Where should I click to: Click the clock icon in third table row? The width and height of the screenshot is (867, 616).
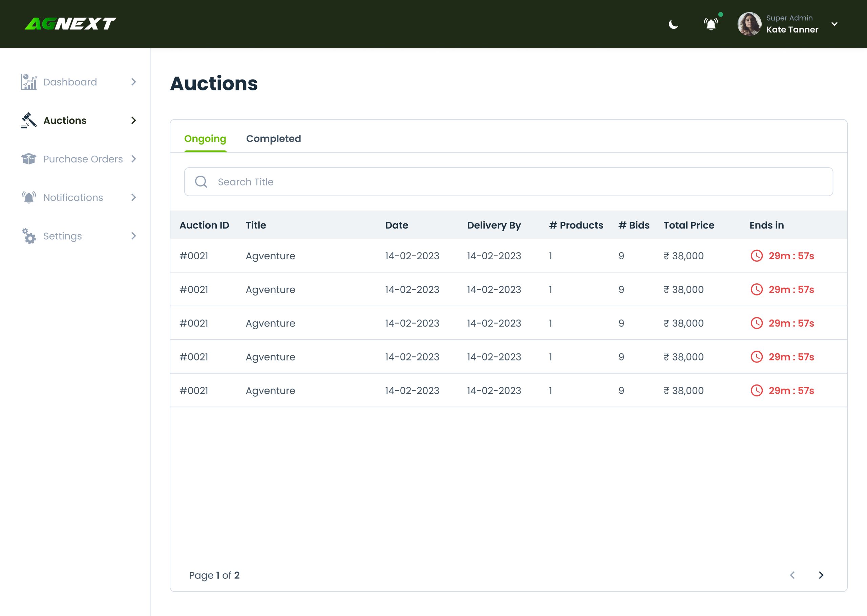click(757, 323)
